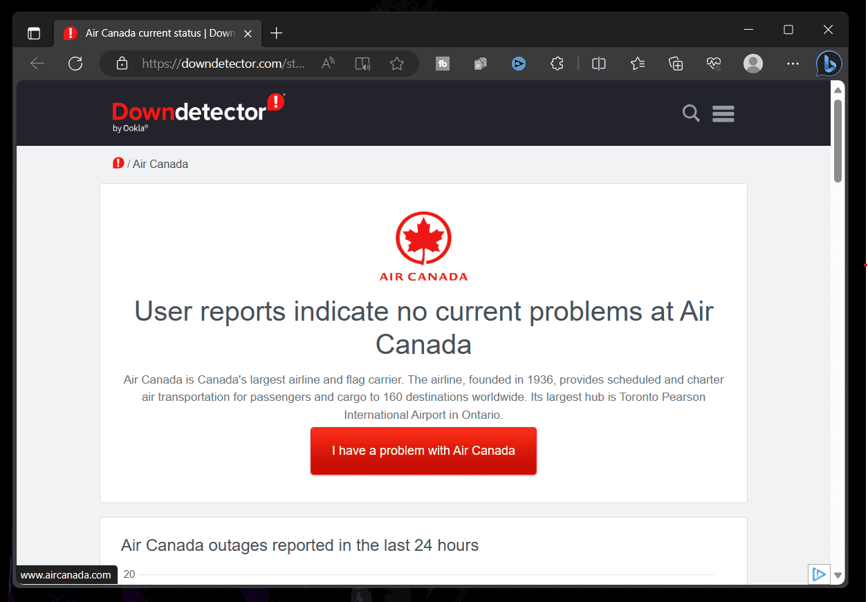Open the Downdetector search magnifier
The width and height of the screenshot is (868, 602).
point(690,113)
